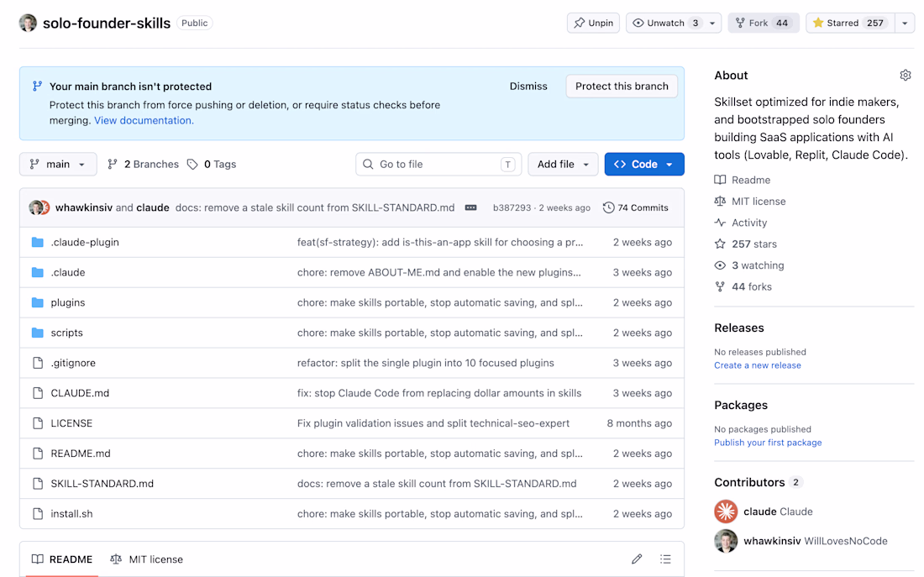Click the commits history clock icon
The image size is (924, 577).
[608, 207]
